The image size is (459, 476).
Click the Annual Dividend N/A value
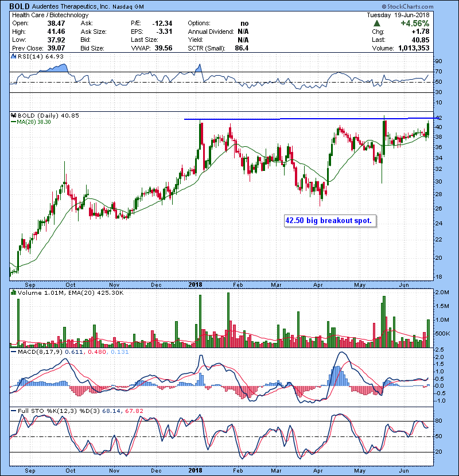click(243, 32)
